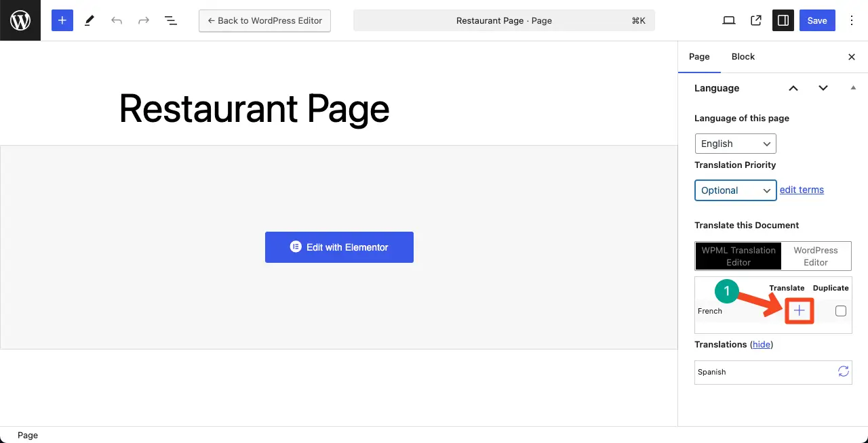Click the Restaurant Page title heading
The width and height of the screenshot is (868, 443).
pos(254,108)
